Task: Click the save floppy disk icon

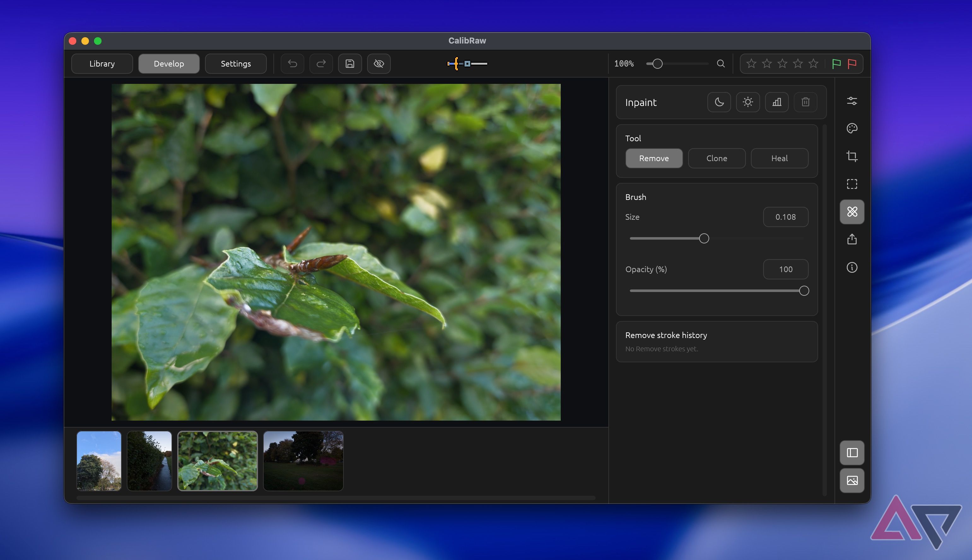Action: coord(350,63)
